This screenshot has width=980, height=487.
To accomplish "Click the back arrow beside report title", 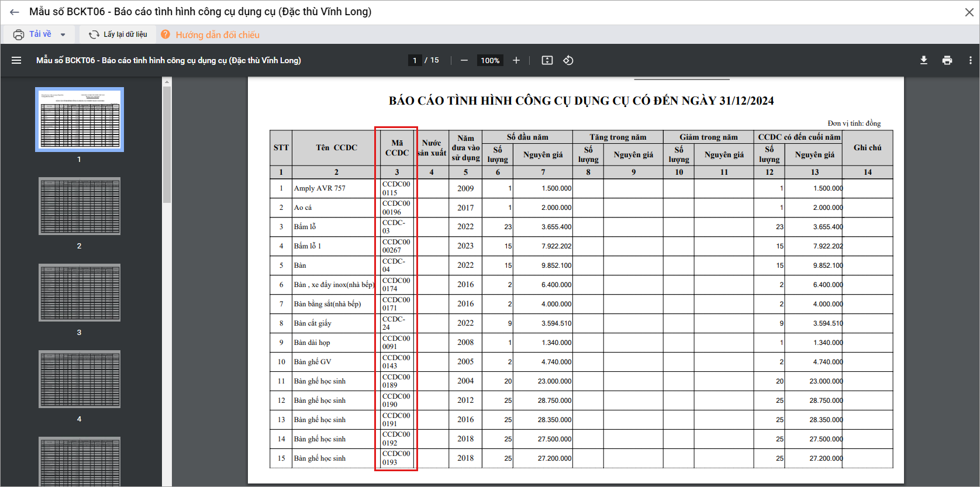I will [15, 12].
